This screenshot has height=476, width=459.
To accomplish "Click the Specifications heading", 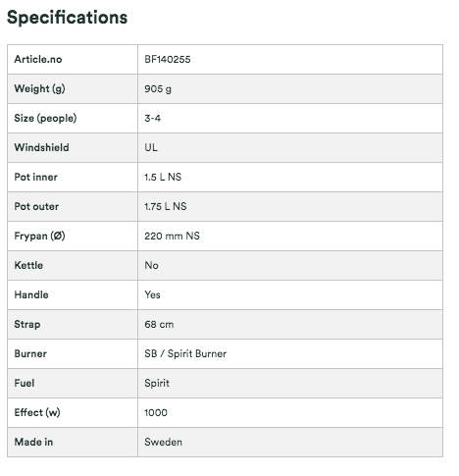I will pyautogui.click(x=67, y=18).
